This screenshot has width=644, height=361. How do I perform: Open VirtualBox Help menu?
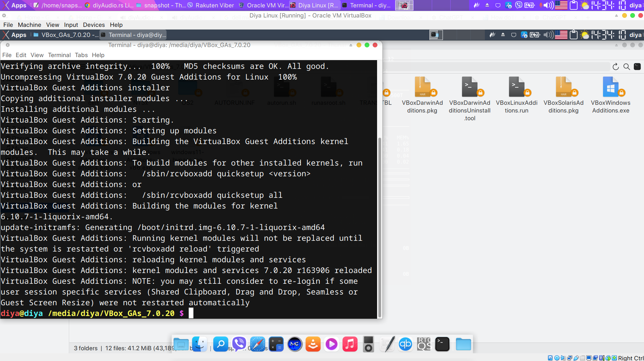click(116, 25)
